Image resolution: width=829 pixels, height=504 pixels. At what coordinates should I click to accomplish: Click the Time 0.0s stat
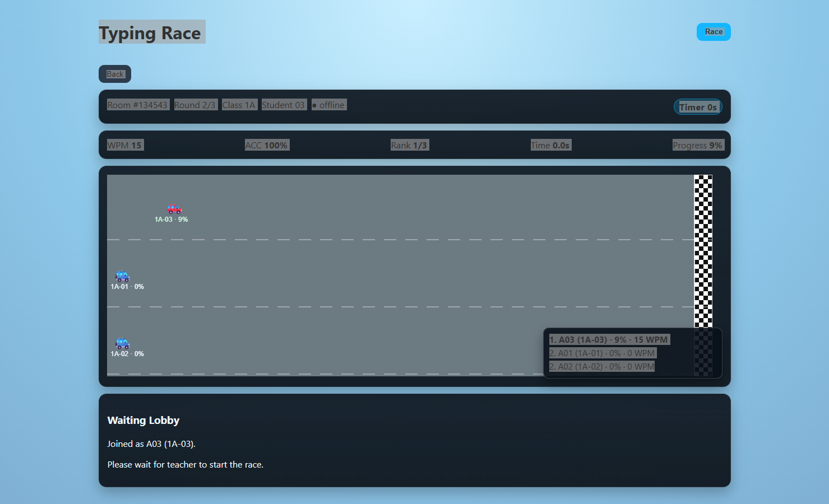click(x=550, y=145)
